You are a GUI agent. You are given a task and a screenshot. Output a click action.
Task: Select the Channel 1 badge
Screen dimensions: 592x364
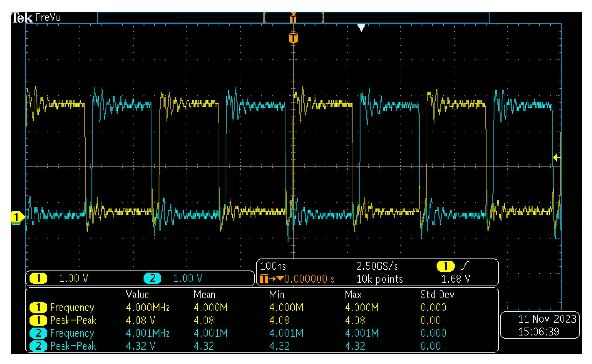tap(38, 278)
